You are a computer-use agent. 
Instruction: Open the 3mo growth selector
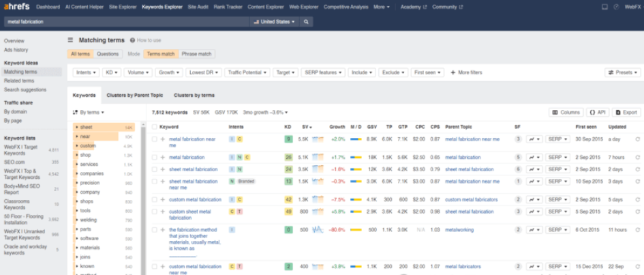(x=265, y=112)
